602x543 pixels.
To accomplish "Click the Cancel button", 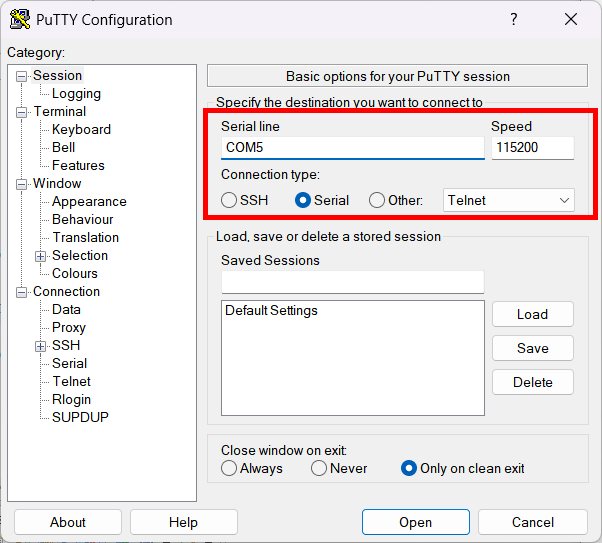I will [533, 522].
